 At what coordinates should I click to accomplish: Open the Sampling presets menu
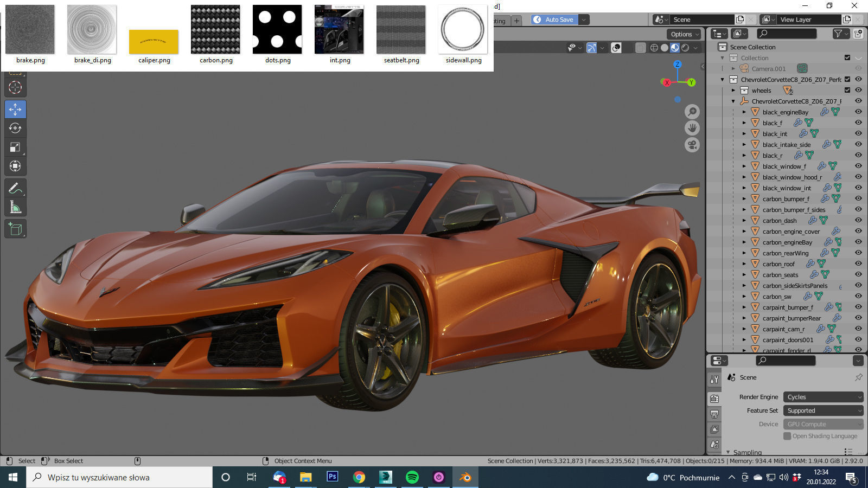coord(849,451)
